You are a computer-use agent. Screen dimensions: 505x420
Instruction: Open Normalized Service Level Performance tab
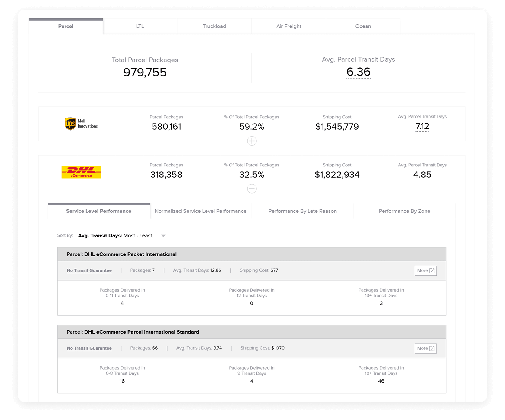coord(201,211)
